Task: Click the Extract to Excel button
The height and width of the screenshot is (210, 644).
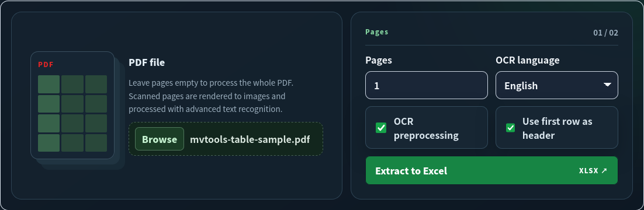Action: (x=491, y=170)
